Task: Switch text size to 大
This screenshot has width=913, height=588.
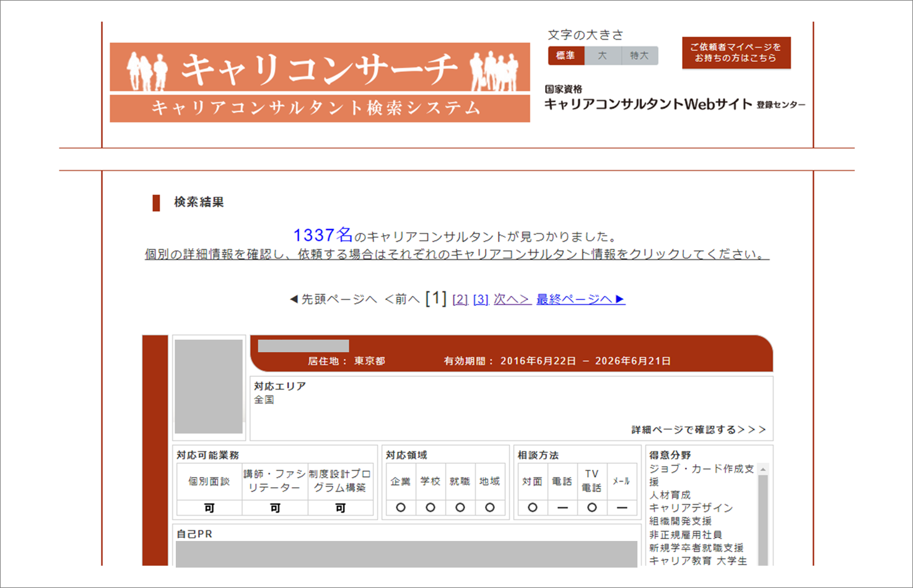Action: 603,56
